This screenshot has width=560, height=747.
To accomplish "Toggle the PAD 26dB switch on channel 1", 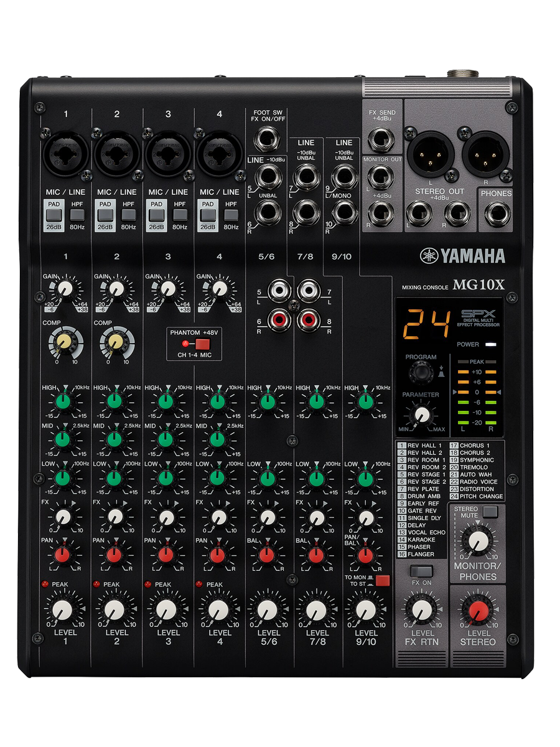I will 54,215.
